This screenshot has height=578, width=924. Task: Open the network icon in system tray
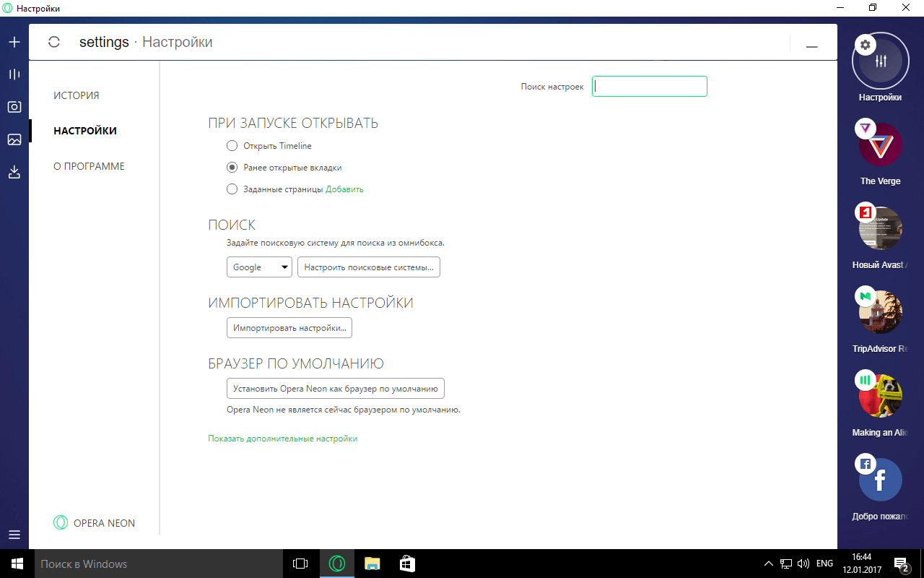(786, 564)
